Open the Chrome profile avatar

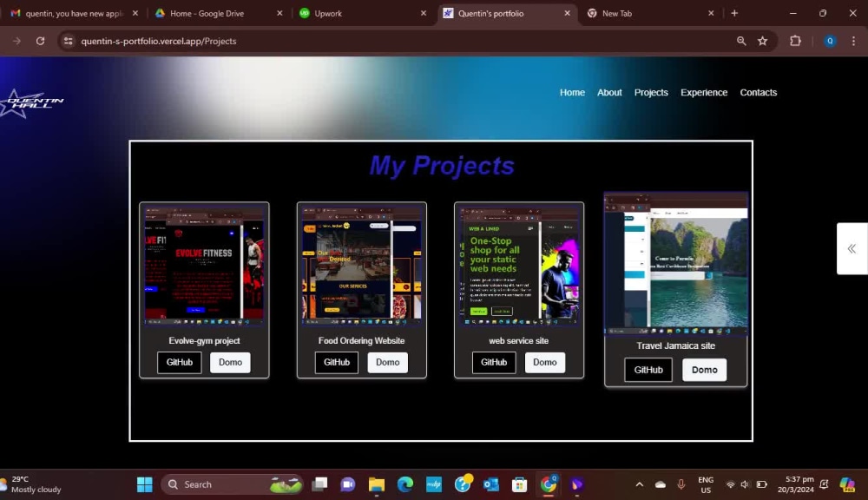(830, 41)
